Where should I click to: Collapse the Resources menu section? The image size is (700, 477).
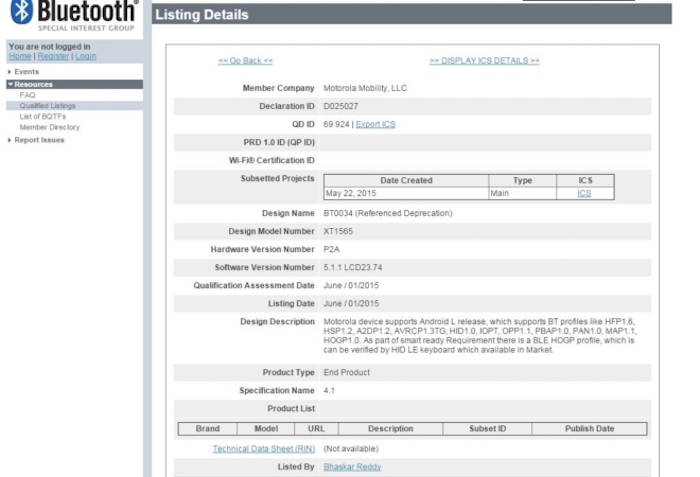33,84
